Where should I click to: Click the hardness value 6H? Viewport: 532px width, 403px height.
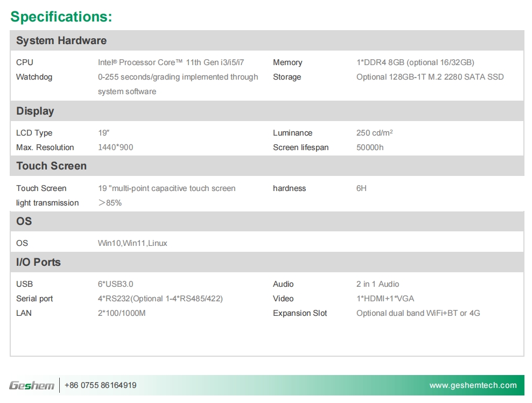[x=361, y=188]
